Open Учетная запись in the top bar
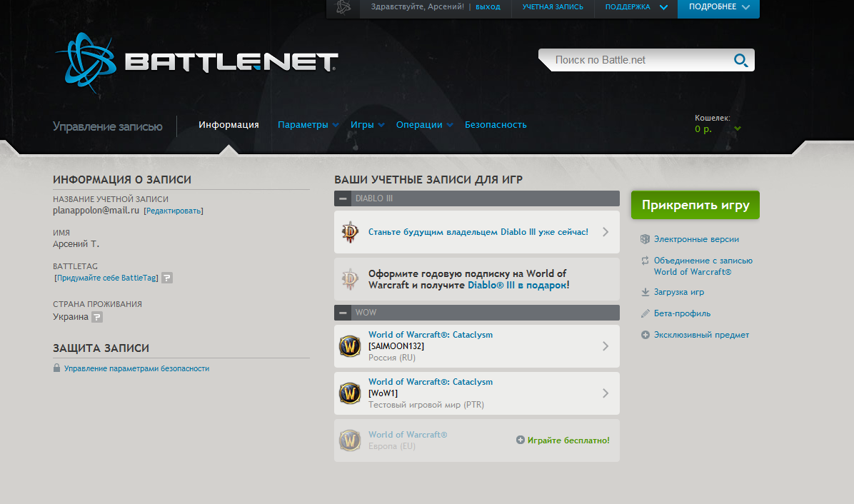Viewport: 854px width, 504px height. tap(553, 7)
